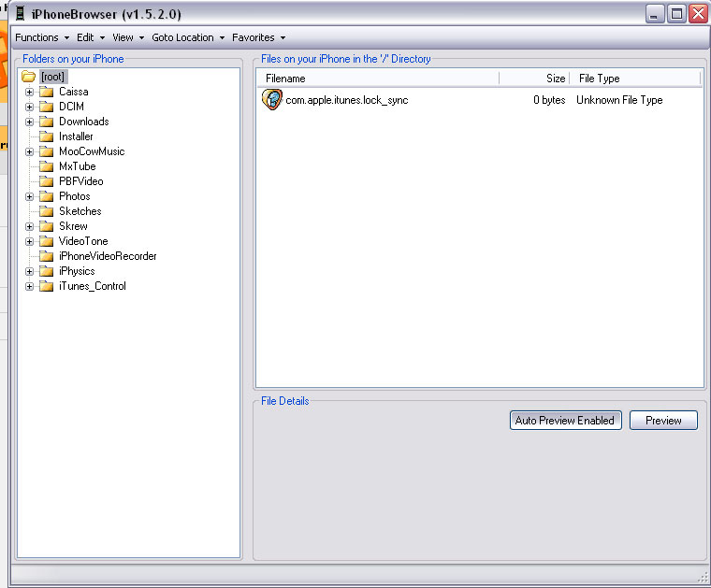This screenshot has width=711, height=588.
Task: Toggle the Auto Preview Enabled button
Action: pos(565,421)
